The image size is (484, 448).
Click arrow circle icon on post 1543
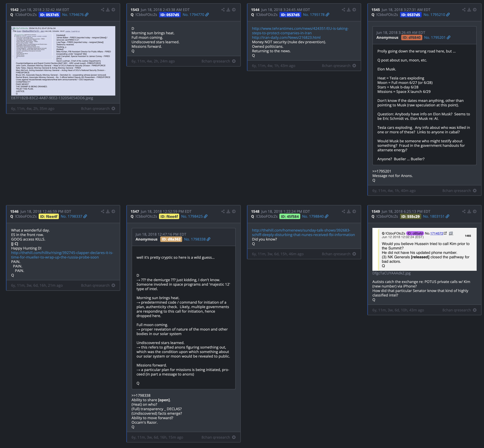point(234,10)
